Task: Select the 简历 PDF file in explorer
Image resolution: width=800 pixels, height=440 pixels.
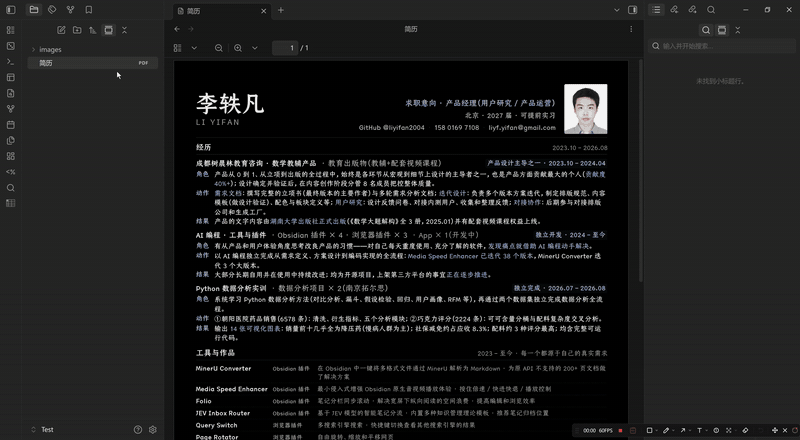Action: (92, 63)
